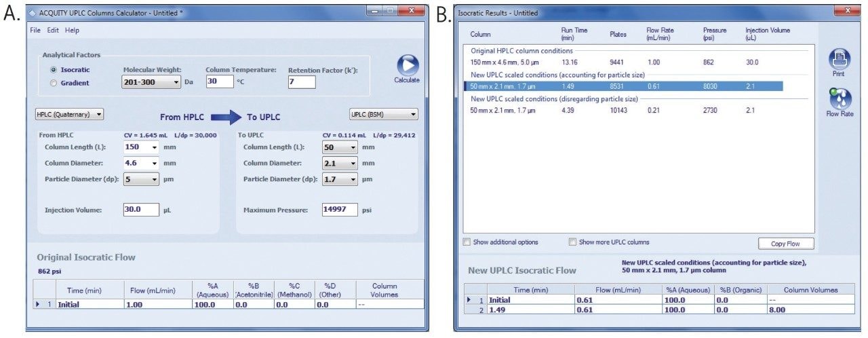
Task: Click the Flow Rate droplet icon
Action: coord(839,99)
